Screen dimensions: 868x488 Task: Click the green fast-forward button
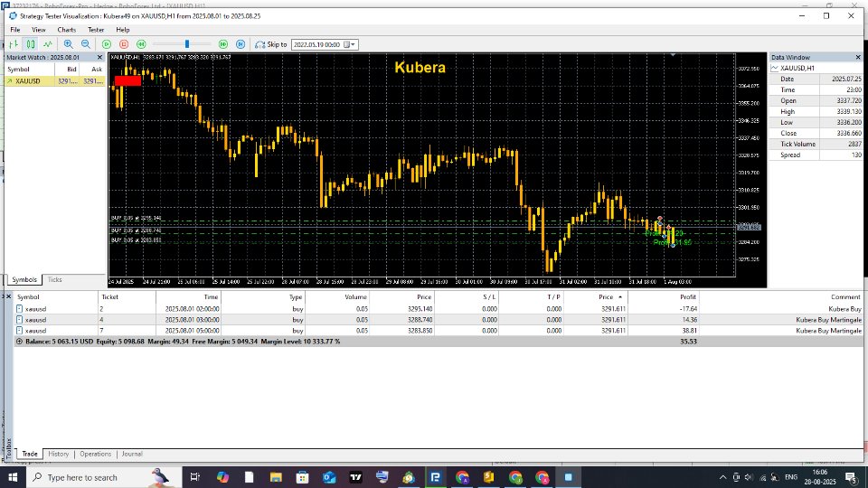coord(223,44)
